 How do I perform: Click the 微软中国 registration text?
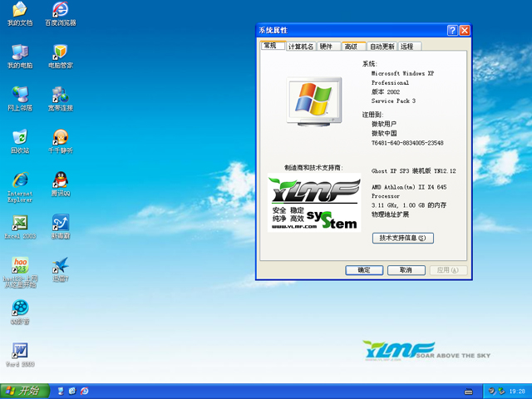[384, 133]
